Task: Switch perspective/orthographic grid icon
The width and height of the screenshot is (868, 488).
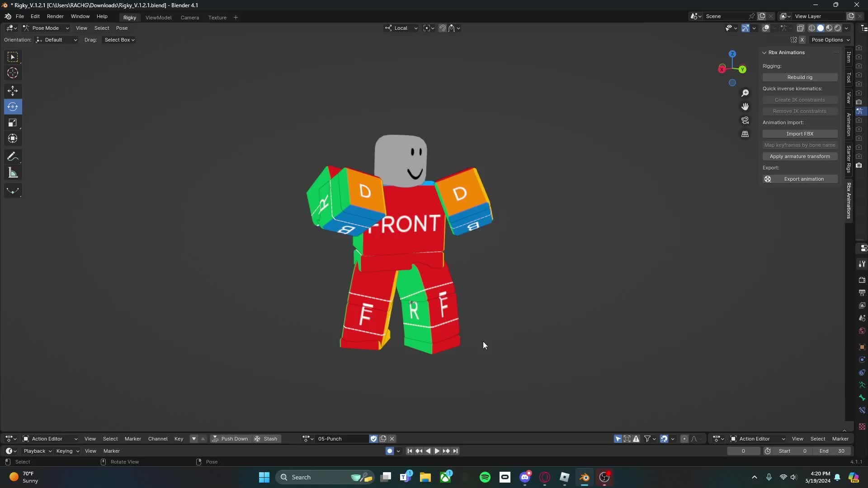Action: (x=745, y=134)
